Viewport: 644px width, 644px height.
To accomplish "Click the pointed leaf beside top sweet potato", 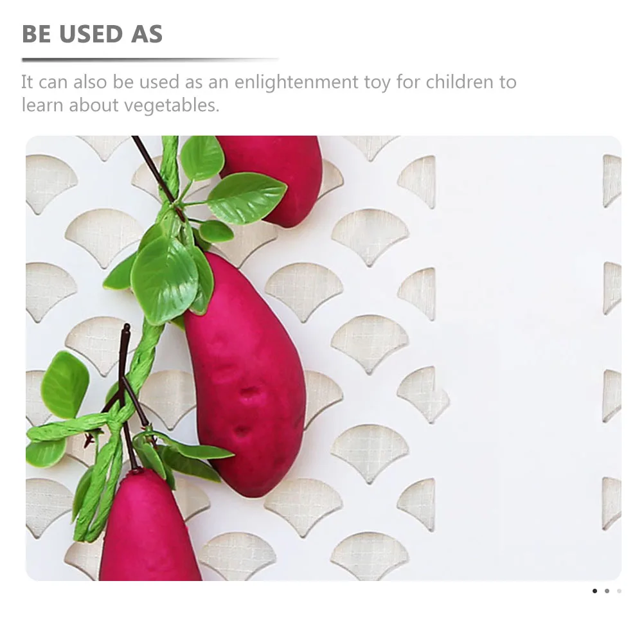I will click(x=246, y=199).
